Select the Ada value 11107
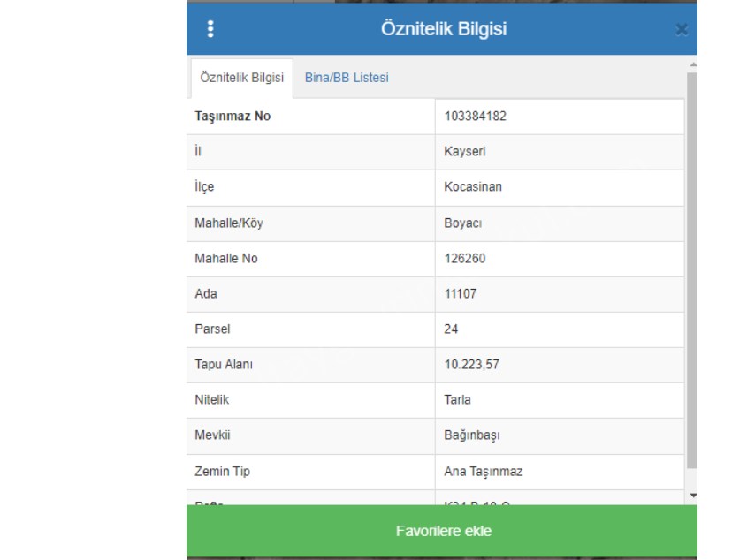This screenshot has width=747, height=560. click(x=461, y=294)
